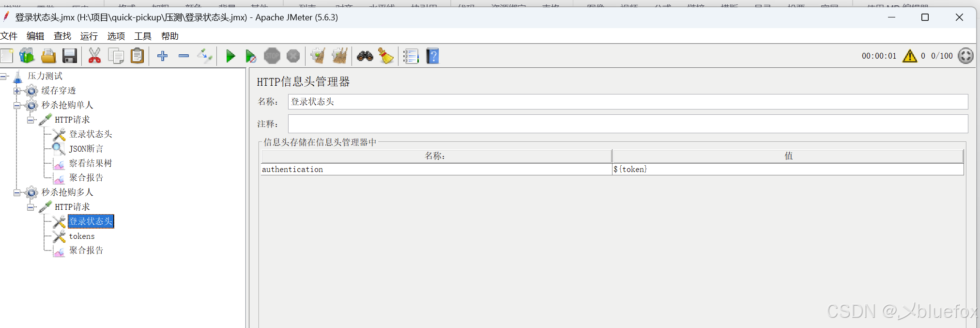Click the 值 column header
The image size is (980, 328).
(x=788, y=156)
